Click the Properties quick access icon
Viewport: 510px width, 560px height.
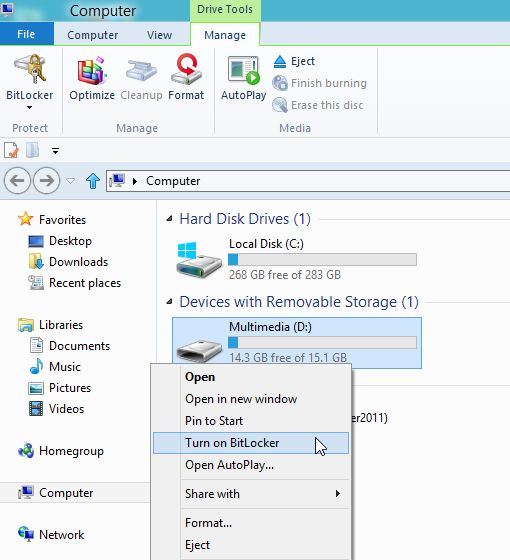click(x=11, y=150)
